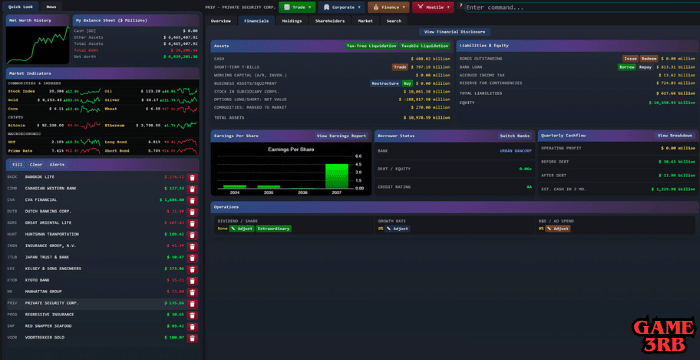Delete Private Security Corp. from the watchlist
The image size is (700, 360).
[x=192, y=304]
